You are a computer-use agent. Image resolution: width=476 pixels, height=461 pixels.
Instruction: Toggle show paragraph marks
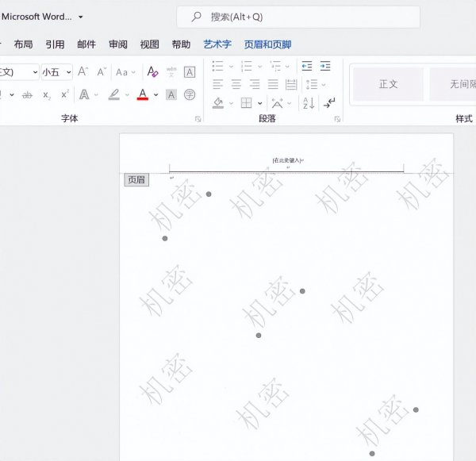pyautogui.click(x=329, y=103)
